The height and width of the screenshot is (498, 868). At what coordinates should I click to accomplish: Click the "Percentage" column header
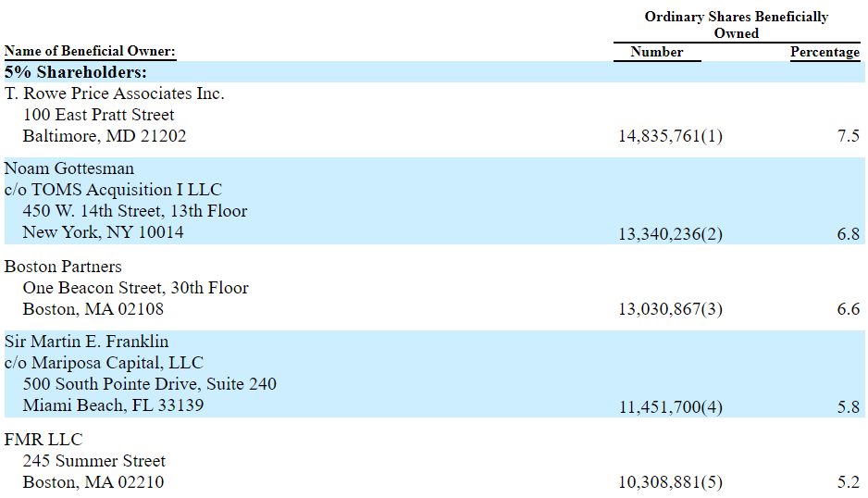(825, 52)
